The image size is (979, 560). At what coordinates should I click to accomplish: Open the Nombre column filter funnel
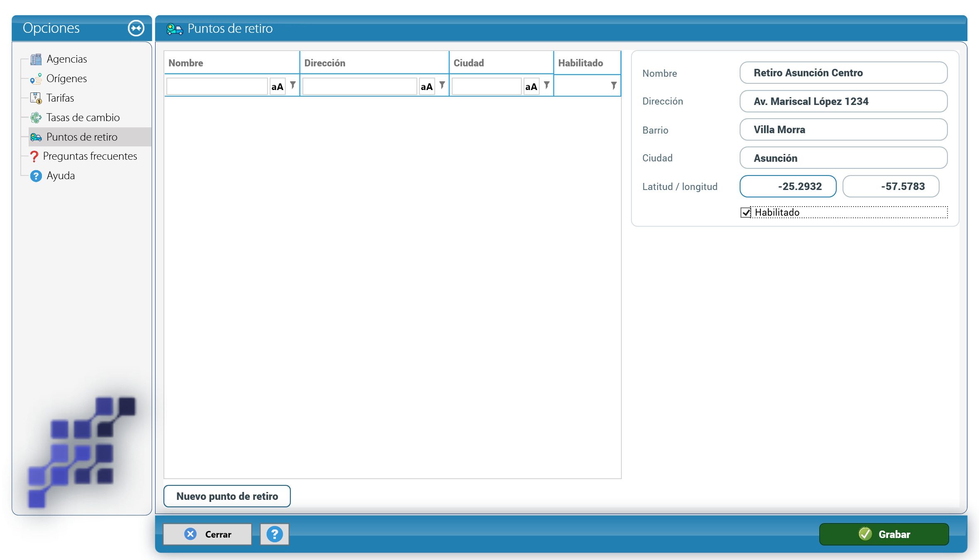[293, 85]
